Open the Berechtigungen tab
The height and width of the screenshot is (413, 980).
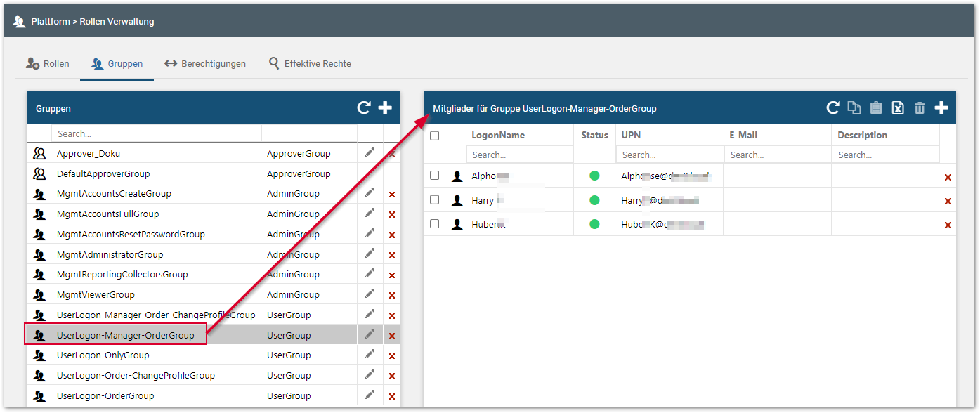205,63
